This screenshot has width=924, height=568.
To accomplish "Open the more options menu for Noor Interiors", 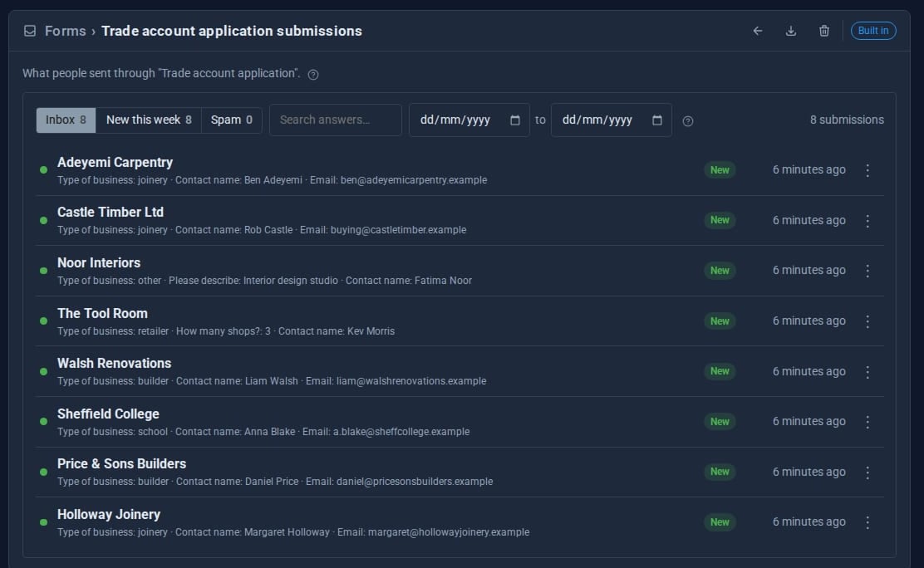I will point(867,271).
